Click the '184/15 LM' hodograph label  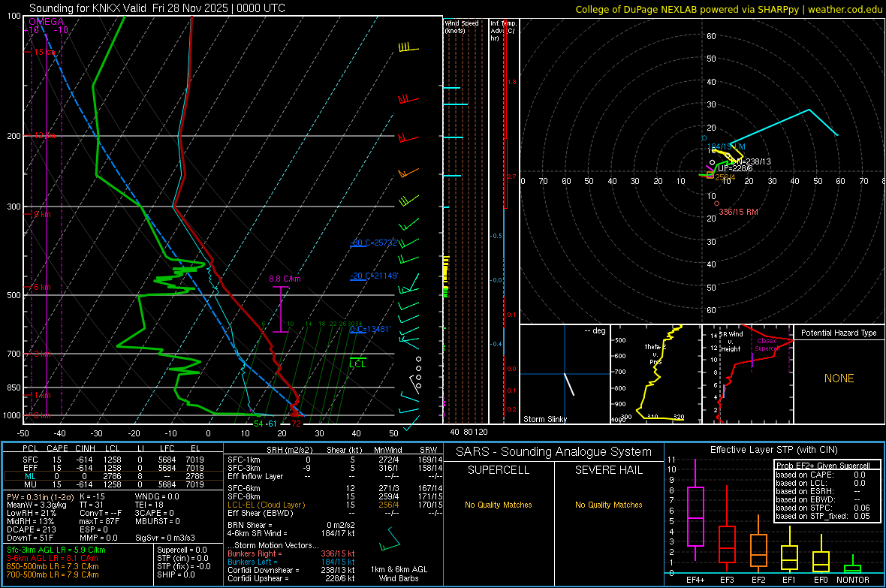(727, 146)
